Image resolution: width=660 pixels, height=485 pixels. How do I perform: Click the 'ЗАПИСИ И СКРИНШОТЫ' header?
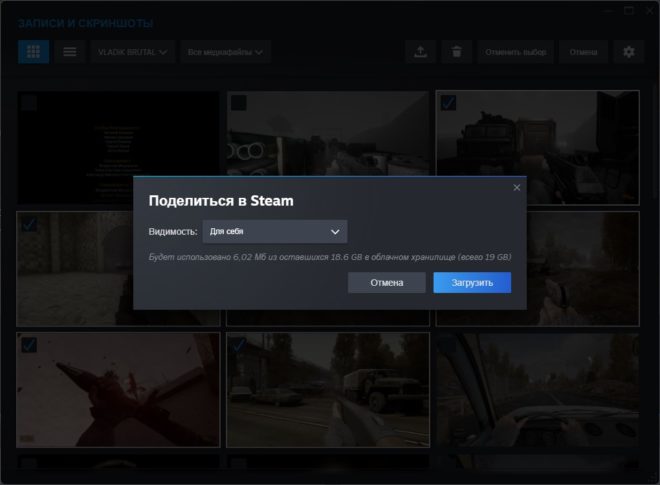[x=85, y=23]
